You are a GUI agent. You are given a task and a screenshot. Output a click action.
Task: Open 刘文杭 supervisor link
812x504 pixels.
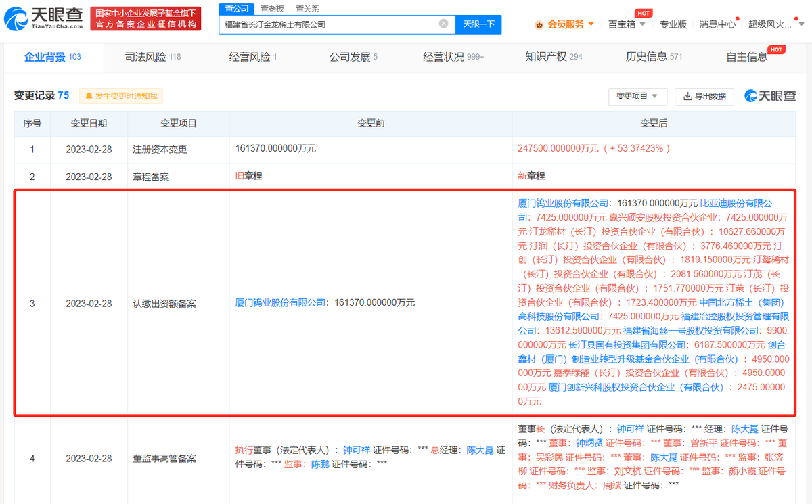(x=627, y=471)
